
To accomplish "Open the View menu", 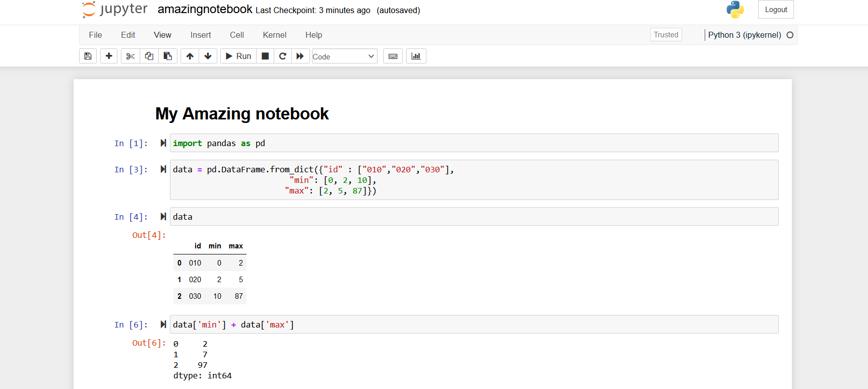I will pos(162,35).
